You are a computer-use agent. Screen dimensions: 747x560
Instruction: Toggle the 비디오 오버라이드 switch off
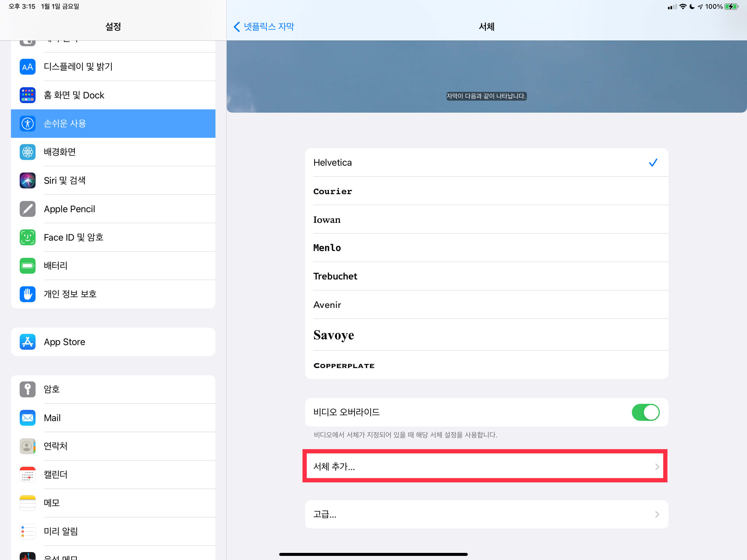pyautogui.click(x=645, y=412)
